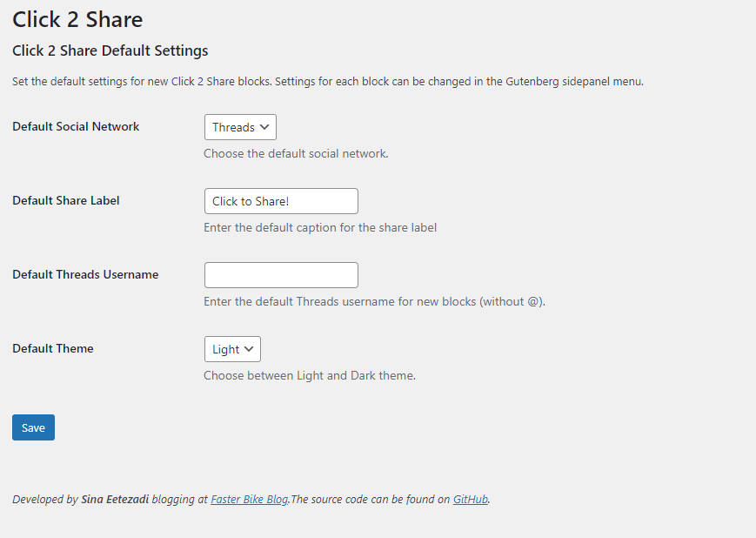Click 'Enter the default caption for the share label'
Screen dimensions: 756x538
tap(320, 227)
